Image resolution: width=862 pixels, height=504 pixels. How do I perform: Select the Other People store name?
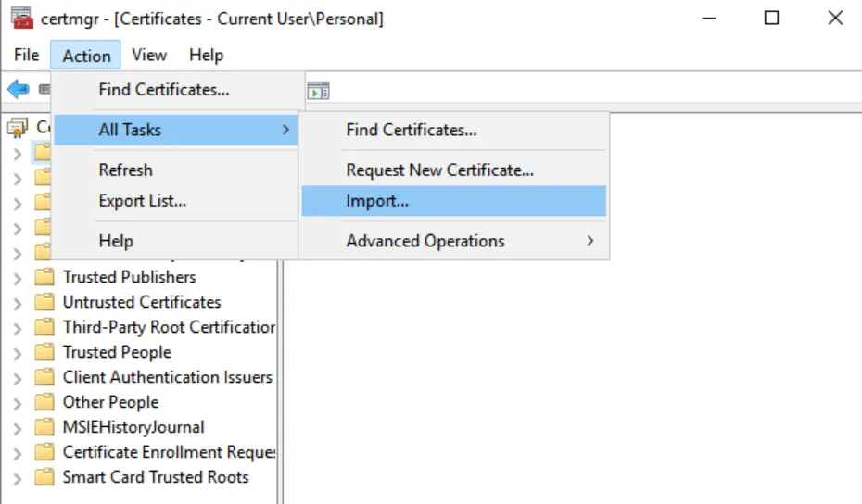coord(110,402)
